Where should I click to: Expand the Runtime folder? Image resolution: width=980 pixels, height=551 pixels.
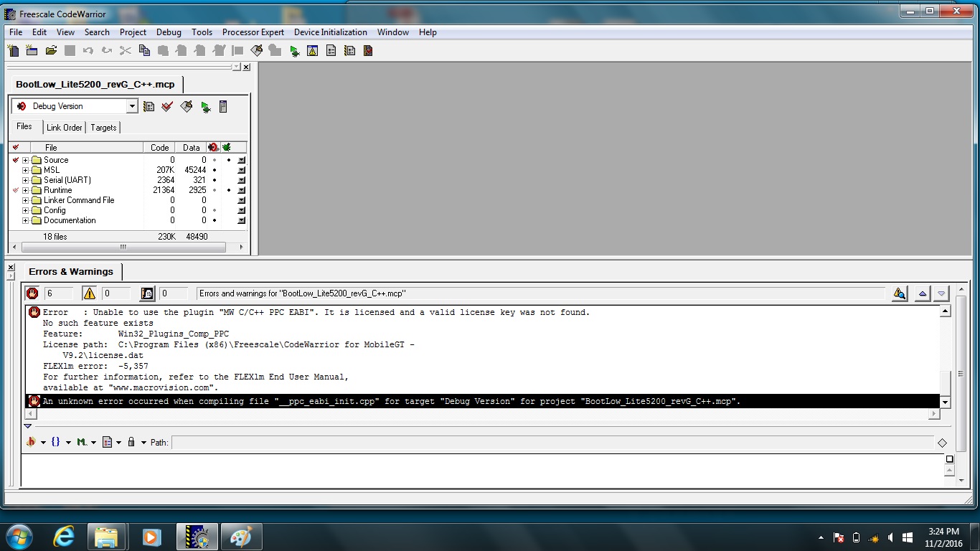coord(26,190)
